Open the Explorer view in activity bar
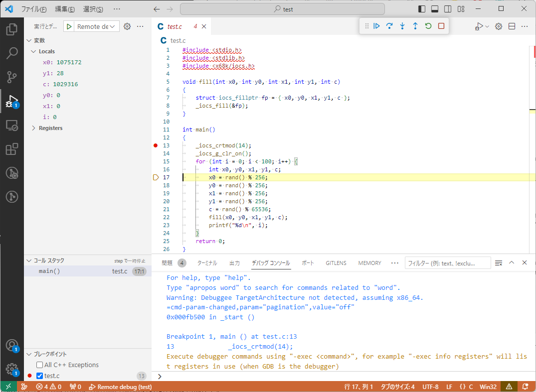 12,29
